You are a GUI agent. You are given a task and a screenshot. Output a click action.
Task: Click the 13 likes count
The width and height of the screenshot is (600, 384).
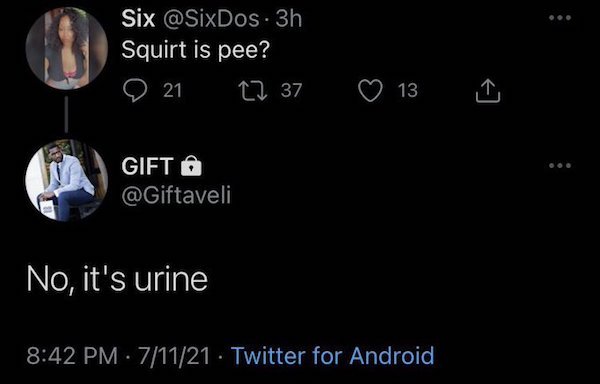(x=408, y=91)
